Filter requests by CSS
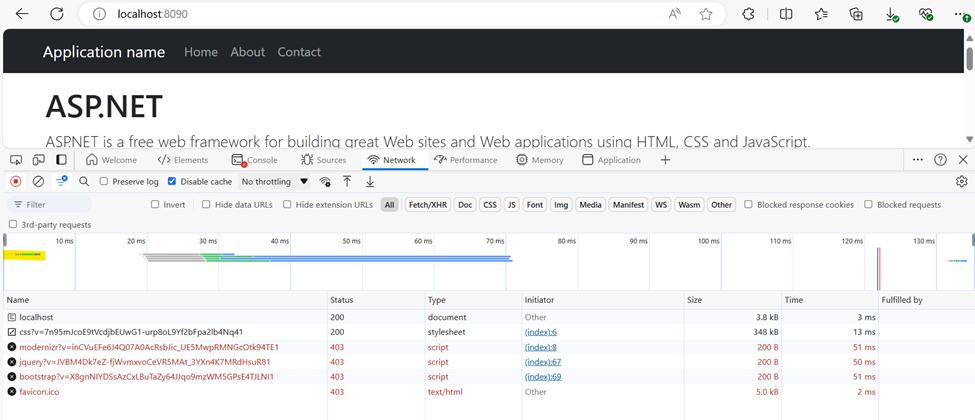 (490, 204)
